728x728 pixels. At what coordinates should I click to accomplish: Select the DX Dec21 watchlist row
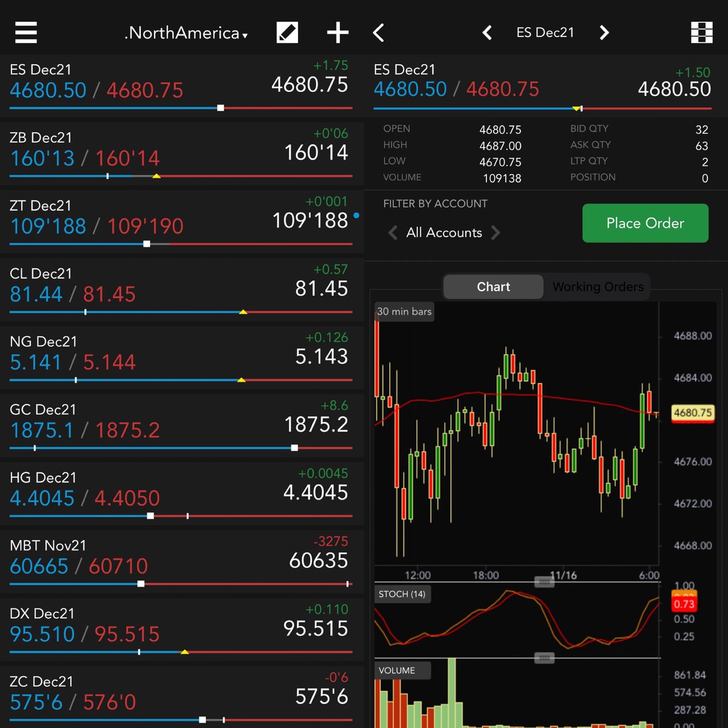point(181,629)
